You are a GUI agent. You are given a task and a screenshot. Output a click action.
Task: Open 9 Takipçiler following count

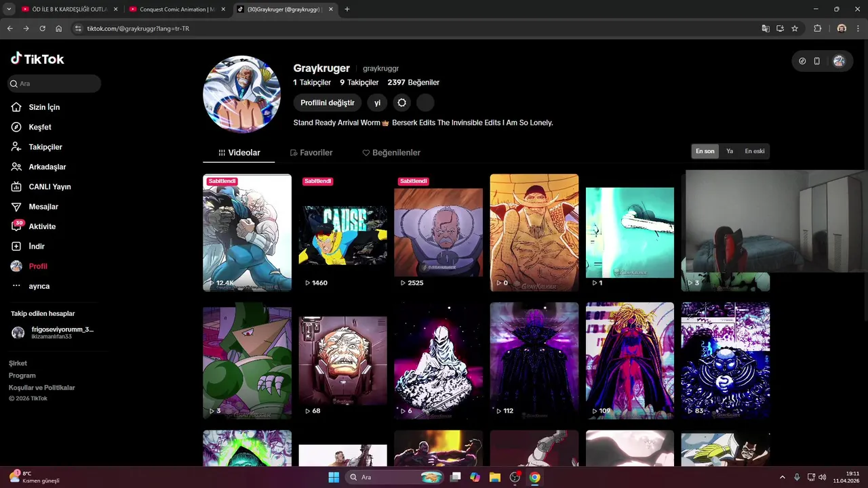(359, 82)
